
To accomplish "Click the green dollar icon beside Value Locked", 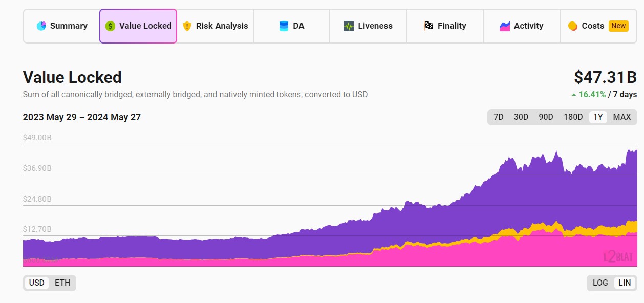I will point(110,26).
